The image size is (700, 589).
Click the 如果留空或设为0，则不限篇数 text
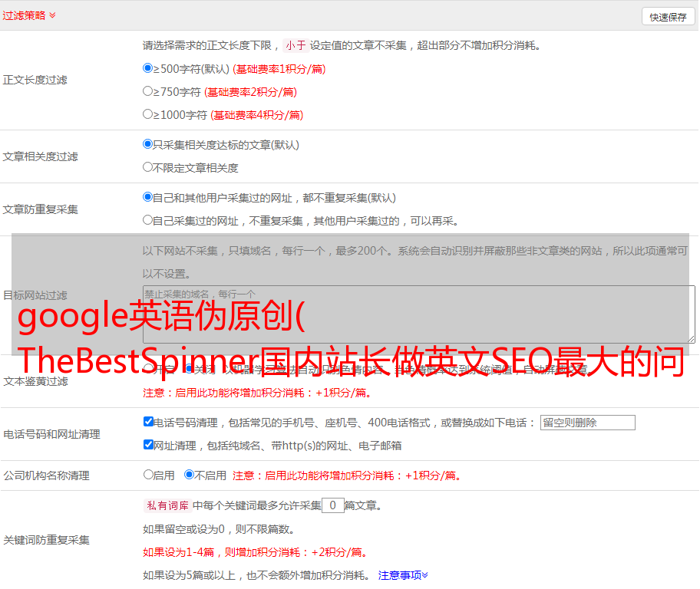tap(219, 529)
